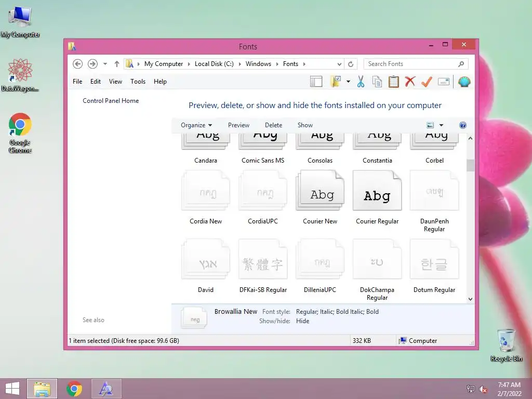Go up one folder level
The height and width of the screenshot is (399, 532).
[x=117, y=64]
